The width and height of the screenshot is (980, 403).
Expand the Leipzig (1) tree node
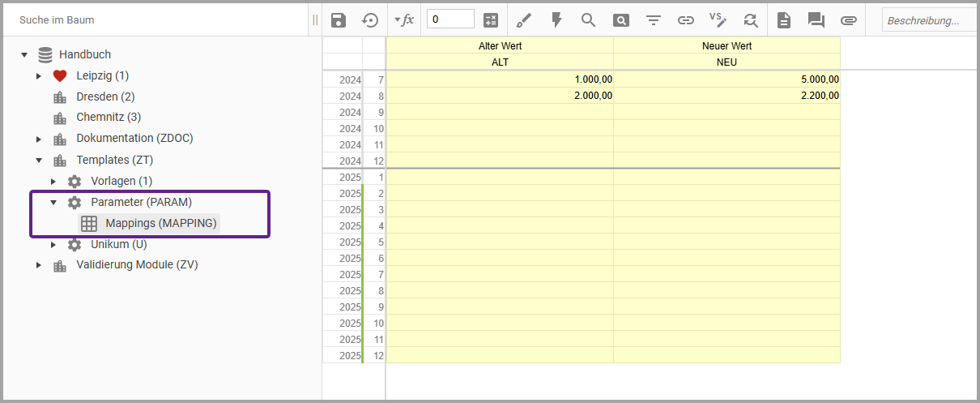[38, 76]
